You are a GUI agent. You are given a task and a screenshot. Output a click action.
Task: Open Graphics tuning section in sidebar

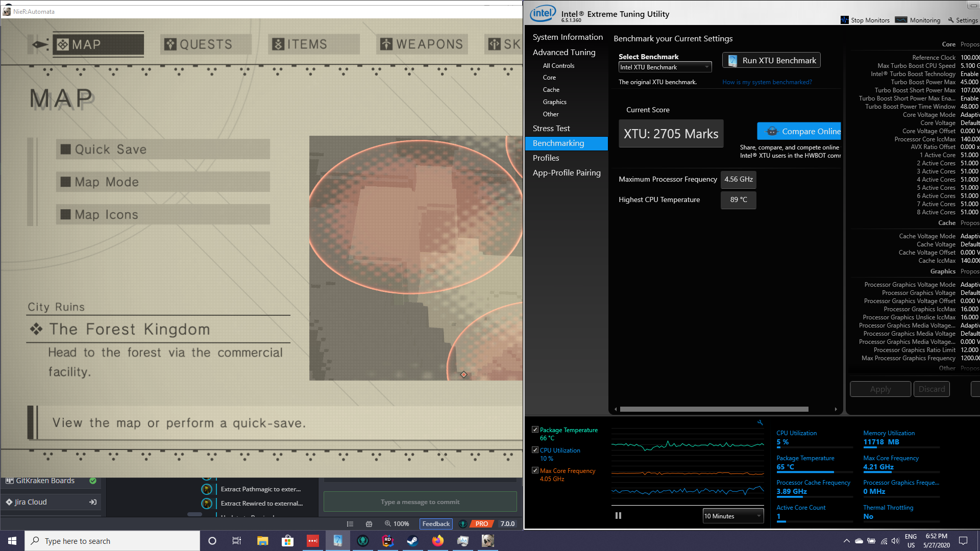click(554, 102)
